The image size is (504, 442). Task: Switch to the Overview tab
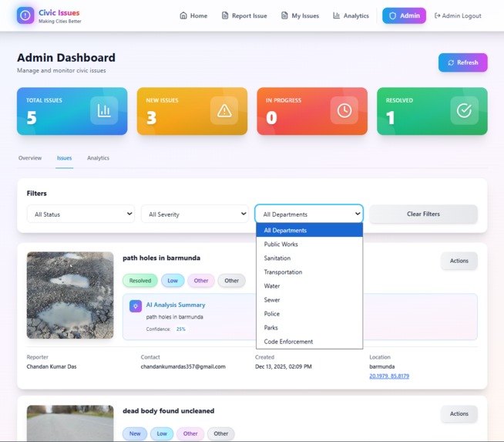tap(30, 158)
